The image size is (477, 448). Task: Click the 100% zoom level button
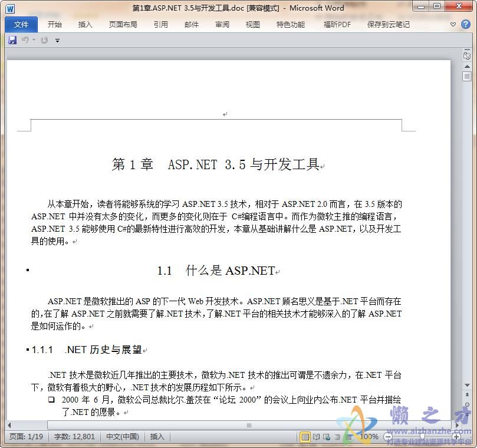tap(369, 437)
